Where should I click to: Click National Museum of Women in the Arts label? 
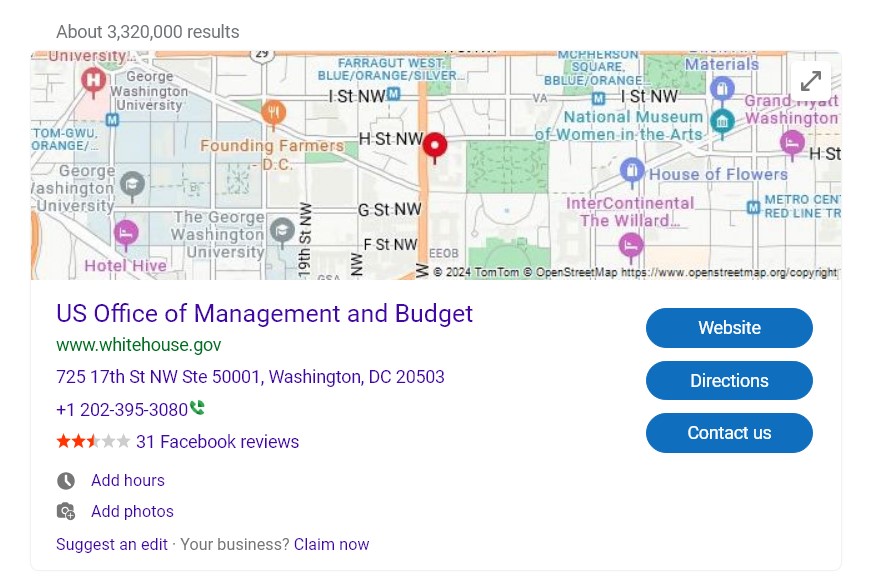[x=620, y=126]
